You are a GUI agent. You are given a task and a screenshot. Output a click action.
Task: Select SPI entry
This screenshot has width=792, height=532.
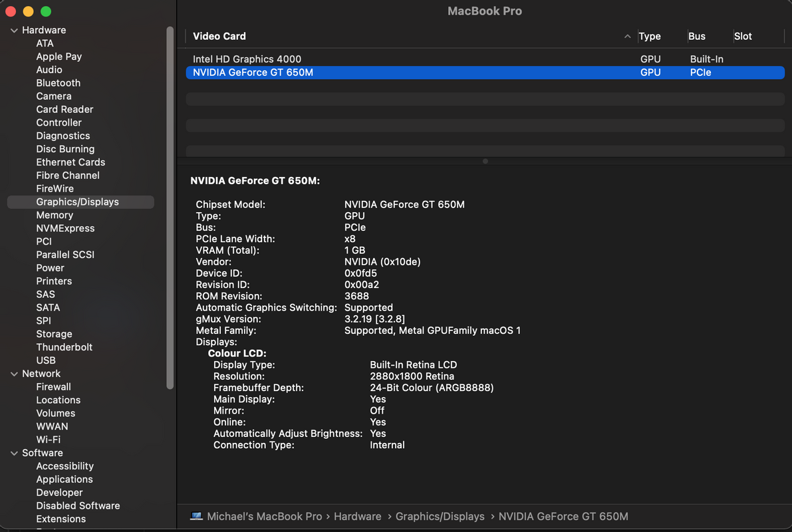point(43,321)
